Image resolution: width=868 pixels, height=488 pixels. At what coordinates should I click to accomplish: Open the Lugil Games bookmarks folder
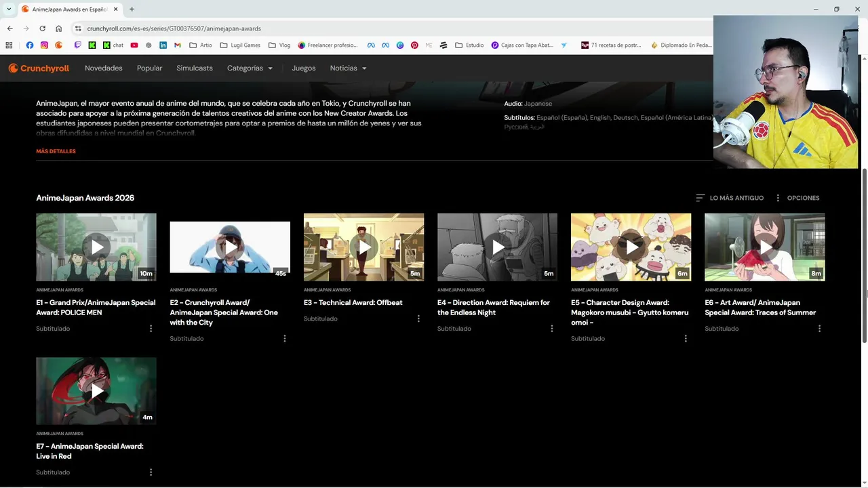tap(240, 45)
